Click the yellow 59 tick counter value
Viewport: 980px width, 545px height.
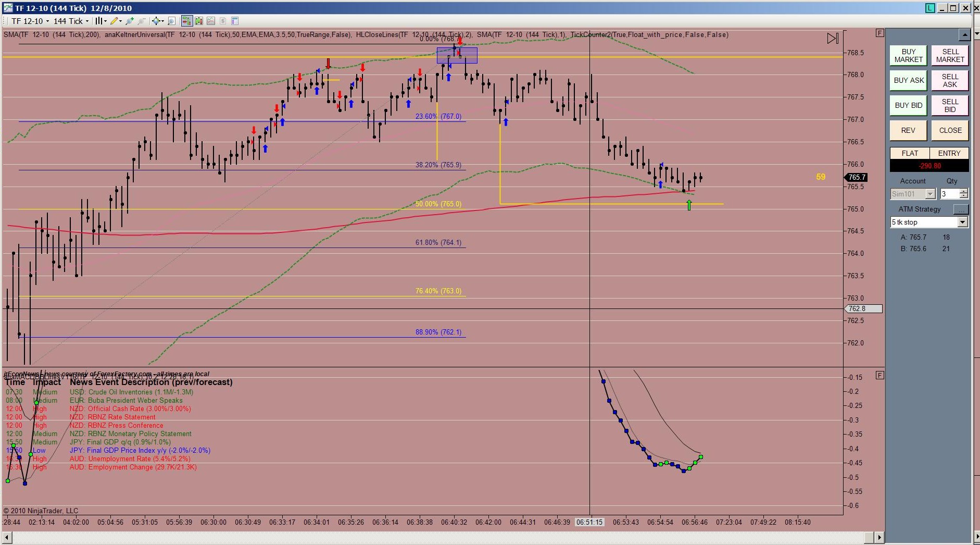(821, 177)
